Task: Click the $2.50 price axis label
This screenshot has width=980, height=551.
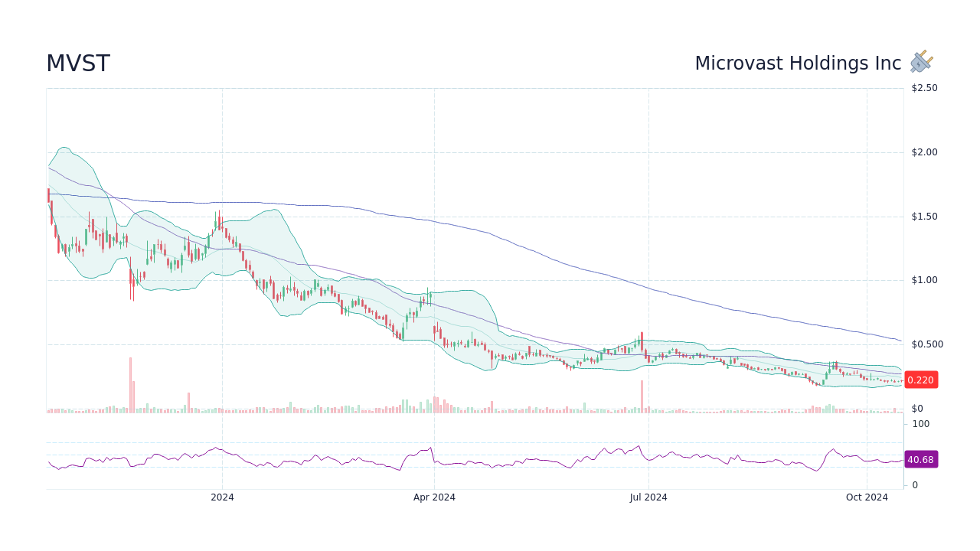Action: point(924,88)
